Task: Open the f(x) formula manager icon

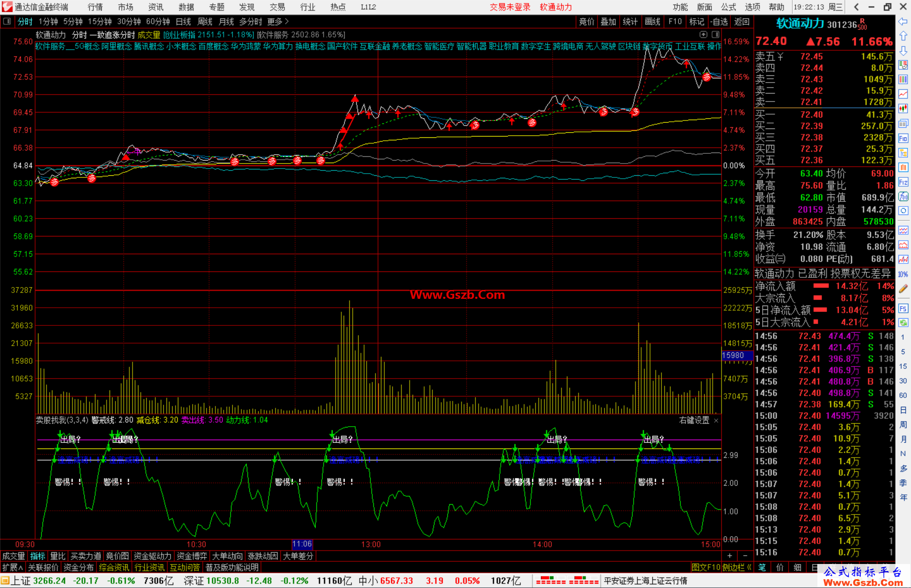Action: pyautogui.click(x=903, y=196)
